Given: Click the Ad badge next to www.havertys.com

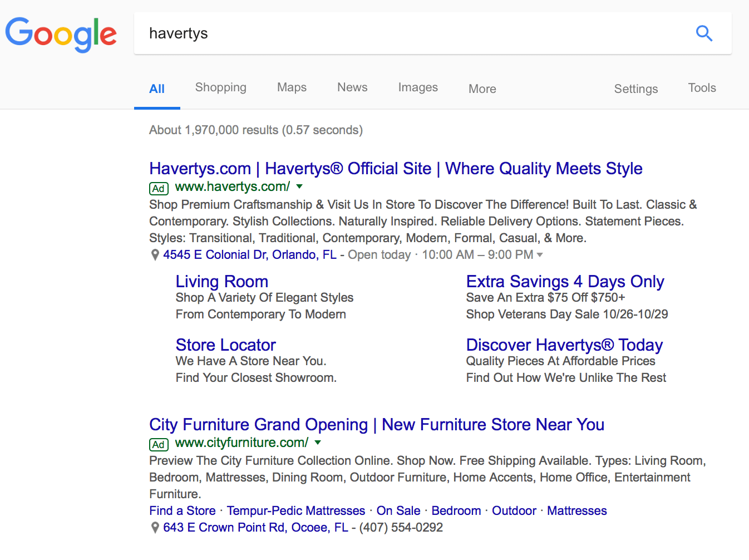Looking at the screenshot, I should tap(159, 188).
